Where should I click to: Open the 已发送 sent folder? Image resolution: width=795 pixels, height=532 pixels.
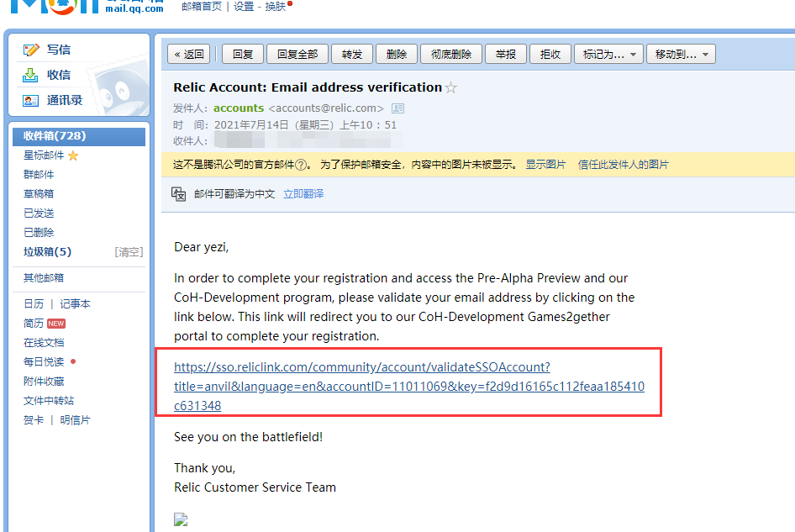click(x=39, y=213)
